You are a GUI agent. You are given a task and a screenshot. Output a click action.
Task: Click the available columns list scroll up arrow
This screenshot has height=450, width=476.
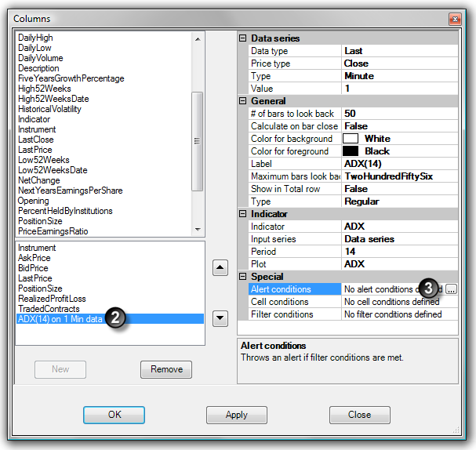click(x=198, y=39)
